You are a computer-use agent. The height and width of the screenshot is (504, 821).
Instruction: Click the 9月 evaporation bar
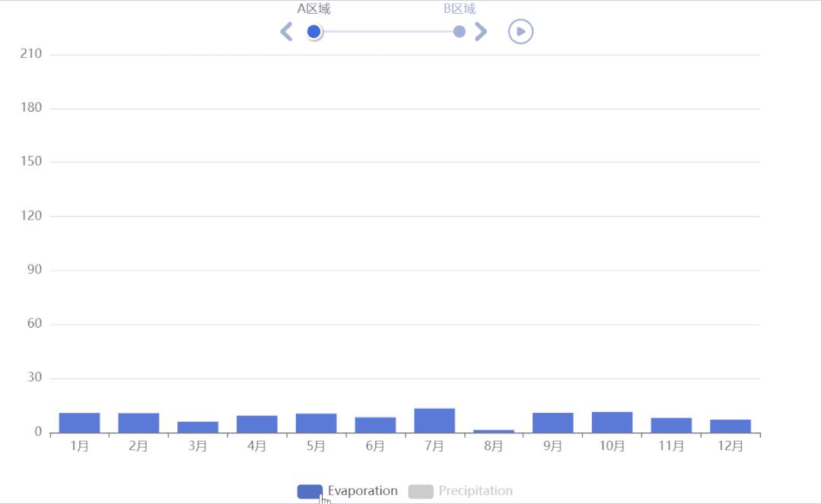[x=552, y=423]
